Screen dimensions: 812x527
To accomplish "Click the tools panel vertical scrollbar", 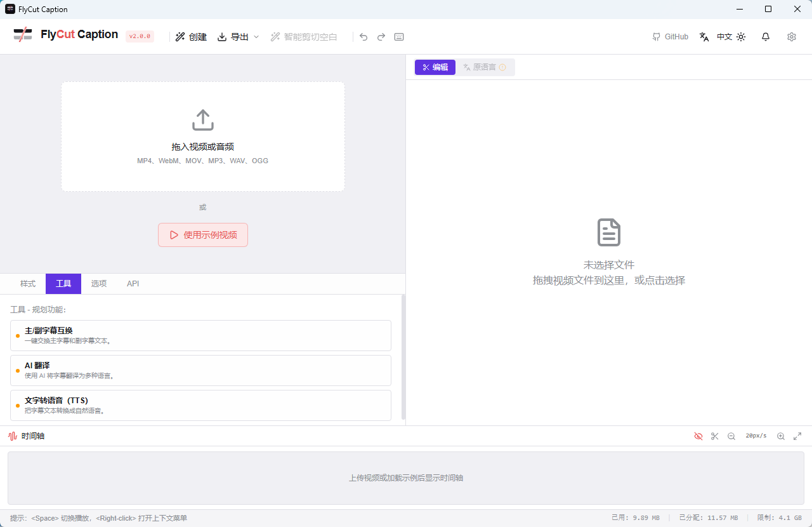I will pyautogui.click(x=403, y=357).
